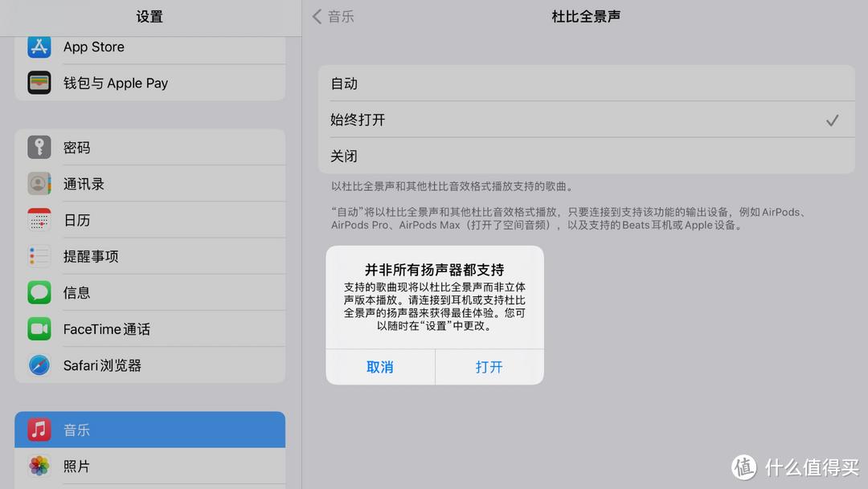The image size is (868, 489).
Task: Click the Wallet and Apple Pay icon
Action: pyautogui.click(x=39, y=83)
